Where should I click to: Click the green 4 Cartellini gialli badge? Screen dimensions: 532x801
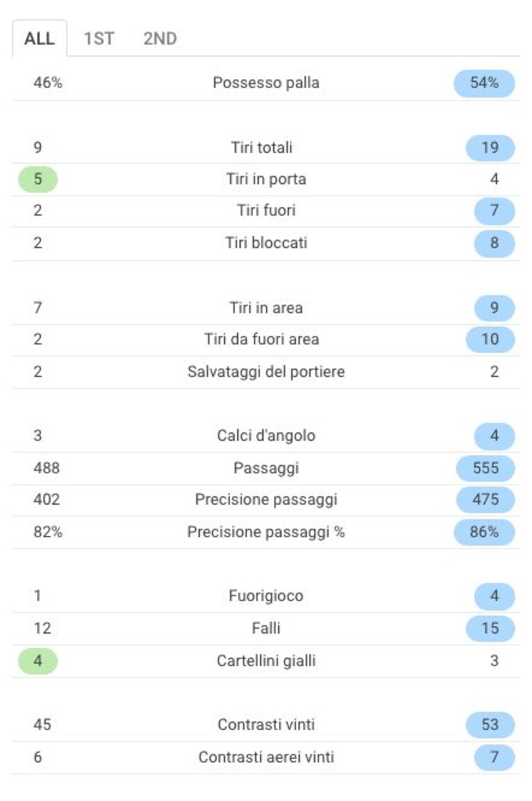pyautogui.click(x=37, y=661)
